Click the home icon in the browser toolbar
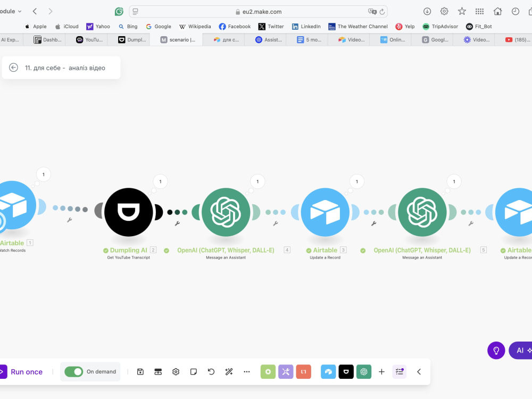 tap(498, 12)
